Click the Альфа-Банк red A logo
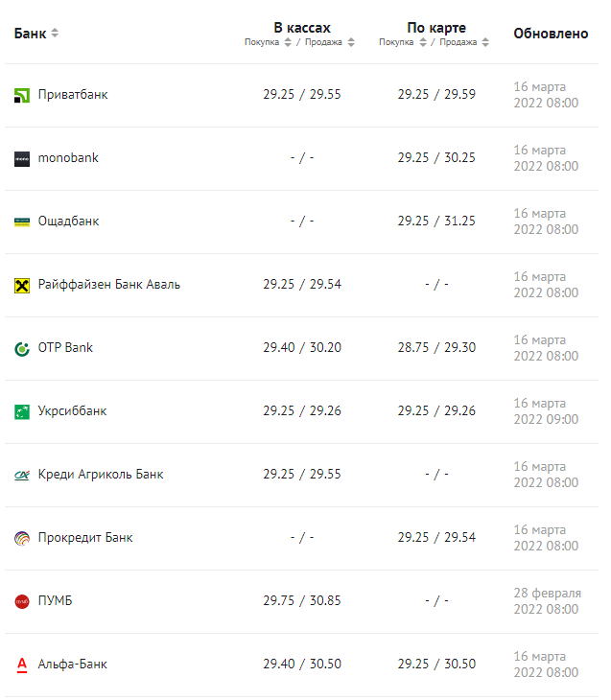Viewport: 611px width, 700px height. tap(22, 665)
